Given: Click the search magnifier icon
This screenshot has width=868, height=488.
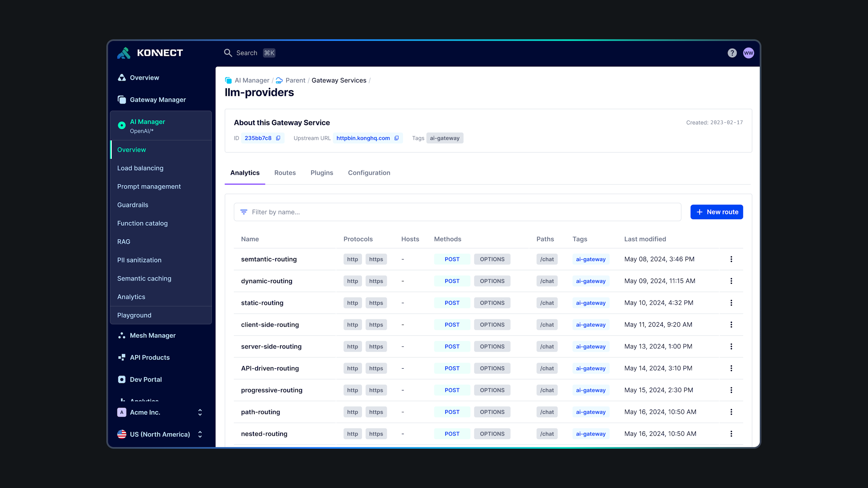Looking at the screenshot, I should pyautogui.click(x=228, y=53).
